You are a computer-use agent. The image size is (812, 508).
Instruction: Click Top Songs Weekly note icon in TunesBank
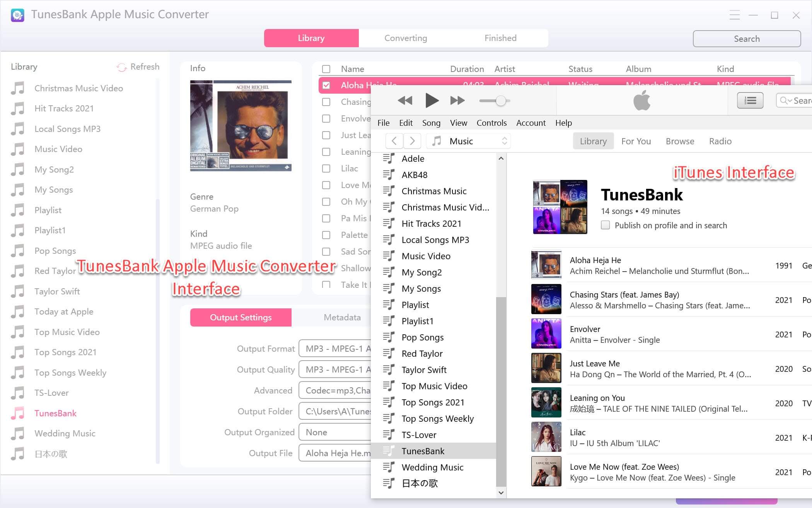[18, 373]
